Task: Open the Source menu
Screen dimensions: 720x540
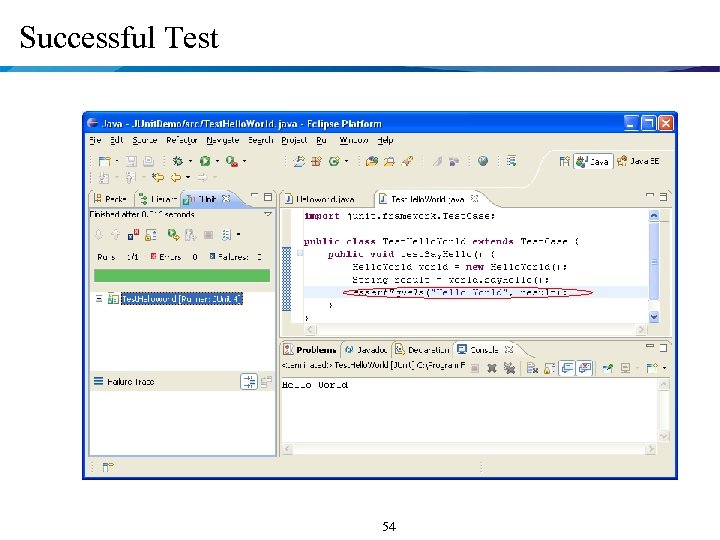Action: tap(145, 140)
